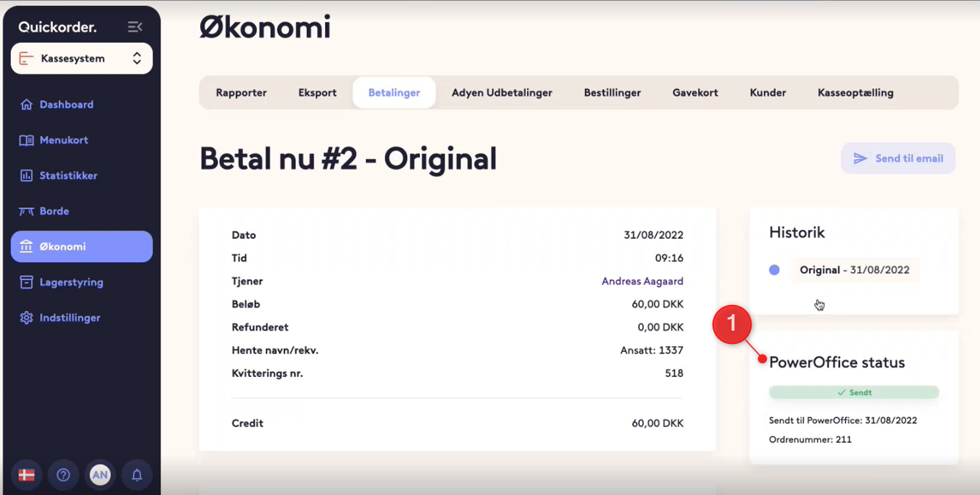Open the Indstillinger gear icon
Viewport: 980px width, 495px height.
pyautogui.click(x=26, y=318)
